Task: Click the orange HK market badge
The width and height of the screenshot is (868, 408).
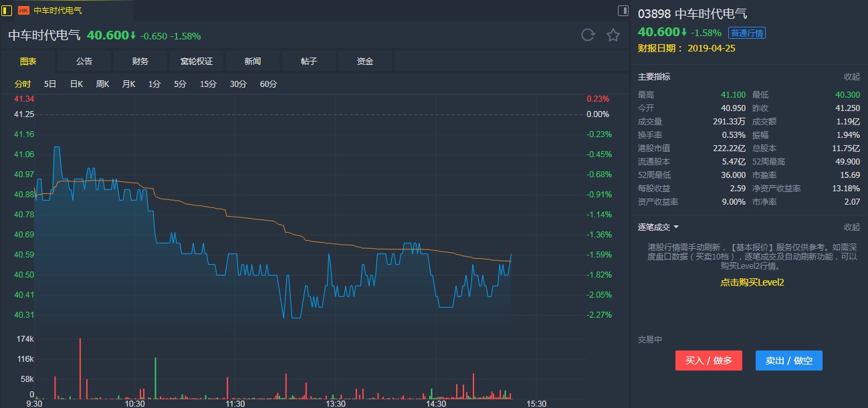Action: pyautogui.click(x=23, y=11)
